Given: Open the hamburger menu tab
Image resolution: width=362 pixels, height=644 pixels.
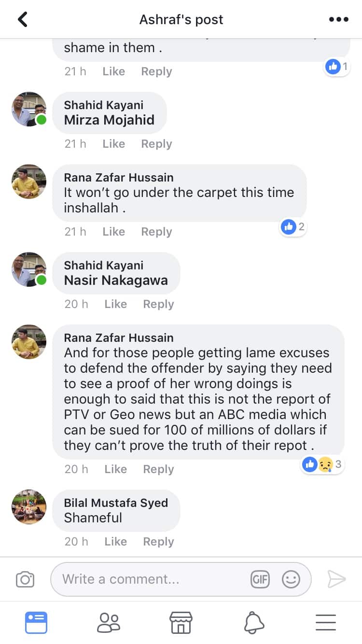Looking at the screenshot, I should (326, 622).
